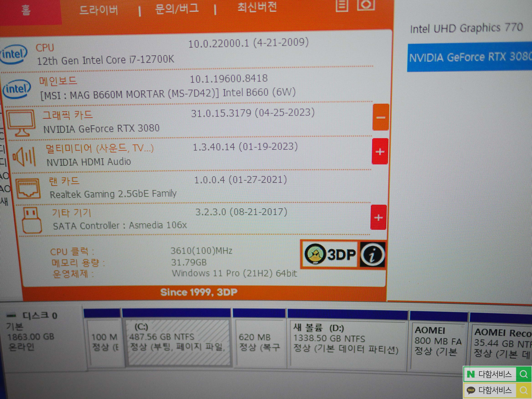The image size is (532, 399).
Task: Open the 3DP duck logo button
Action: pos(330,254)
